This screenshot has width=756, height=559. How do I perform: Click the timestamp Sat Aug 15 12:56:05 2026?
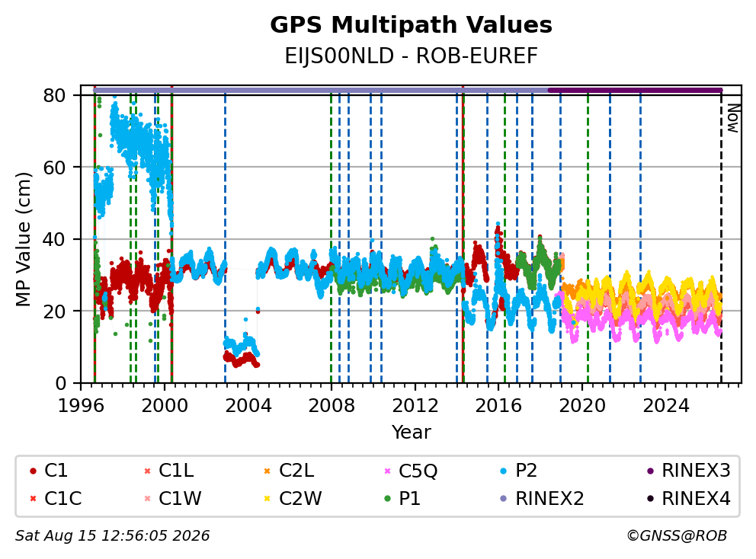point(112,535)
